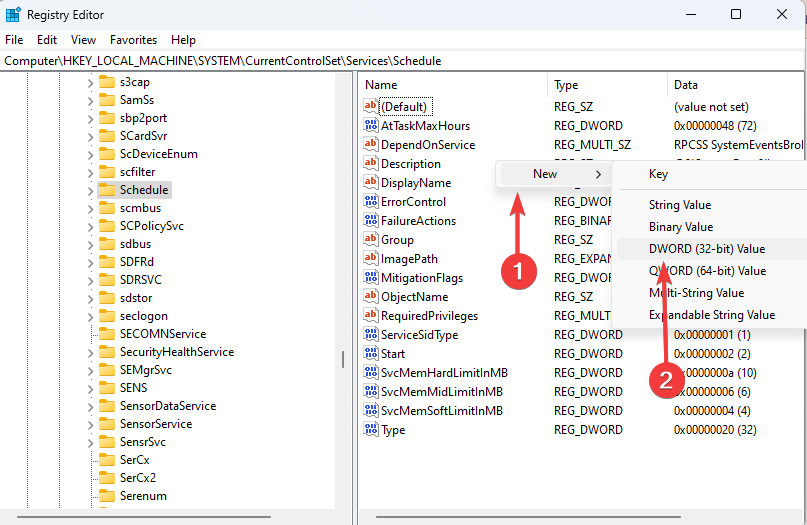The image size is (807, 525).
Task: Expand the SEMgrSvc tree node
Action: click(x=90, y=371)
